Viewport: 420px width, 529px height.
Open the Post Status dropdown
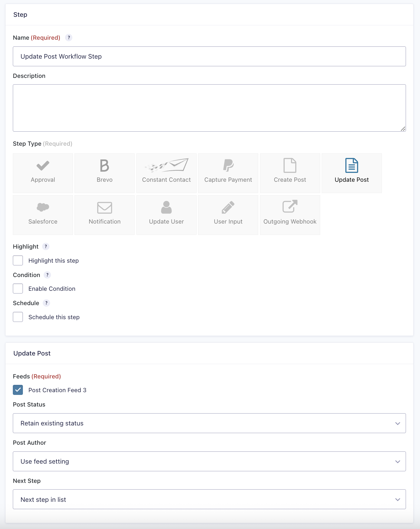(x=209, y=423)
